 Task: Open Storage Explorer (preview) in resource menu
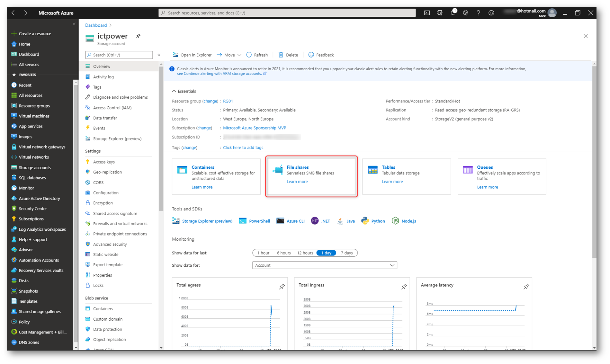(x=117, y=138)
